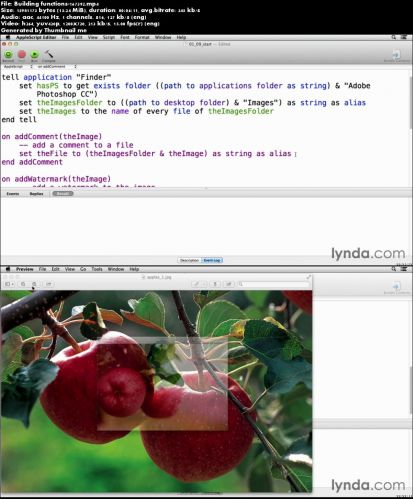413x499 pixels.
Task: Open the 'on addComment' handler dropdown
Action: point(57,67)
